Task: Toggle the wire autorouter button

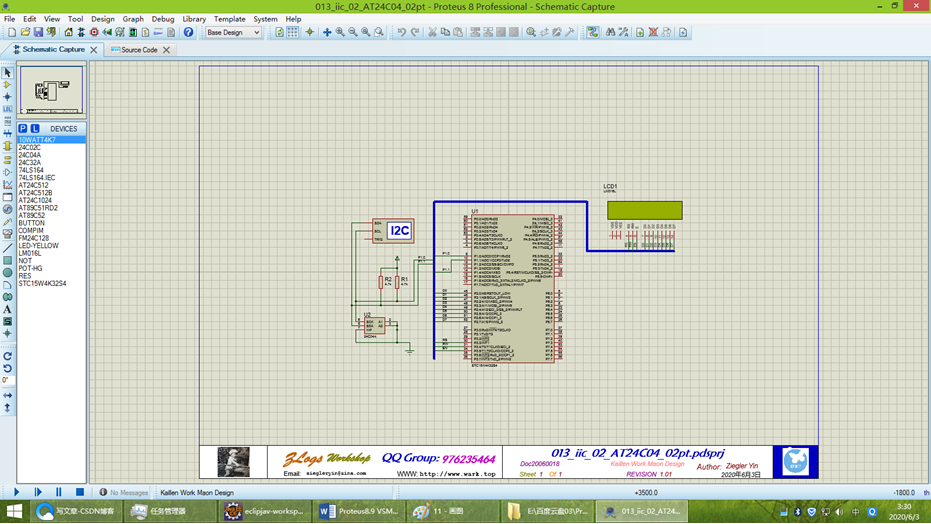Action: click(593, 32)
